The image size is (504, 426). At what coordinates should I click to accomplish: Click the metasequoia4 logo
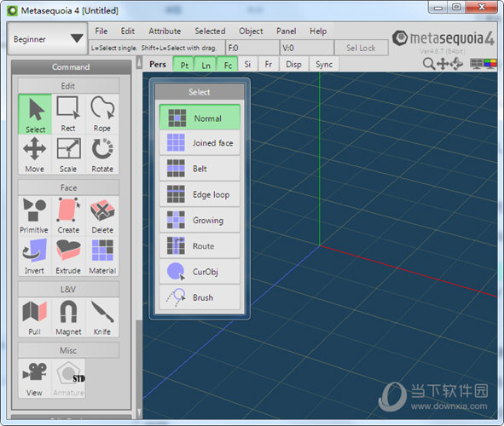point(443,38)
